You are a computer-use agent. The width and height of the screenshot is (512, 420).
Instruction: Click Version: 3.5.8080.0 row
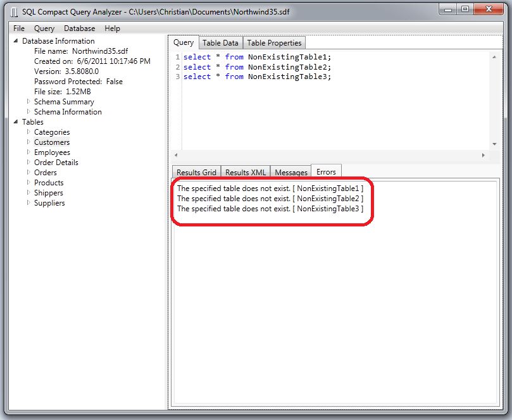(x=66, y=71)
